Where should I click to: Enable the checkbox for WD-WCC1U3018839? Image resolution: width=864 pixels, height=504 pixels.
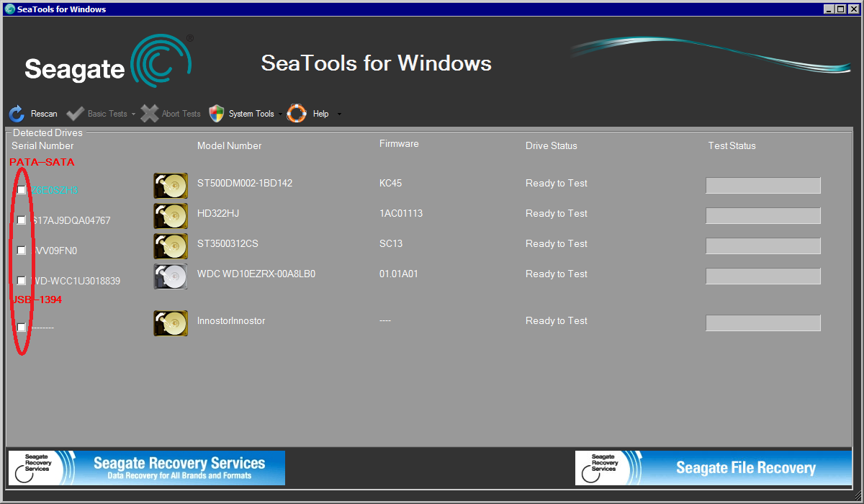22,281
